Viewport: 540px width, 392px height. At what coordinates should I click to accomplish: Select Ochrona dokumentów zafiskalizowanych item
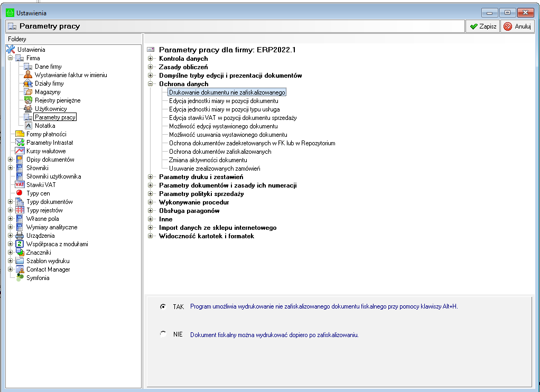220,152
